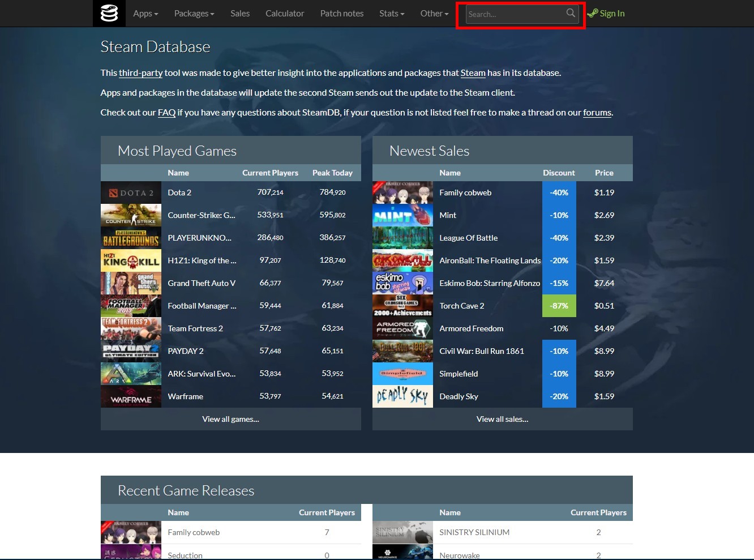754x560 pixels.
Task: Click the SteamDB logo icon
Action: coord(109,13)
